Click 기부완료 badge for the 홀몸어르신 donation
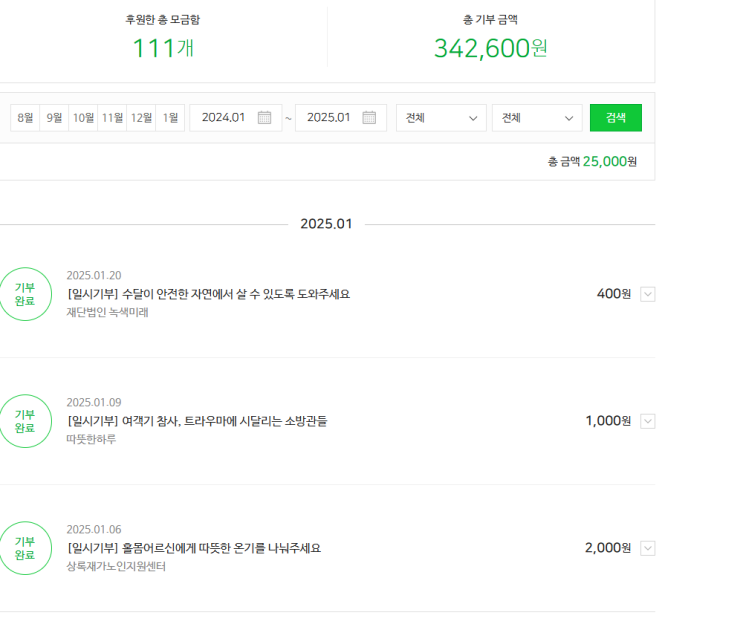Image resolution: width=743 pixels, height=624 pixels. tap(25, 548)
